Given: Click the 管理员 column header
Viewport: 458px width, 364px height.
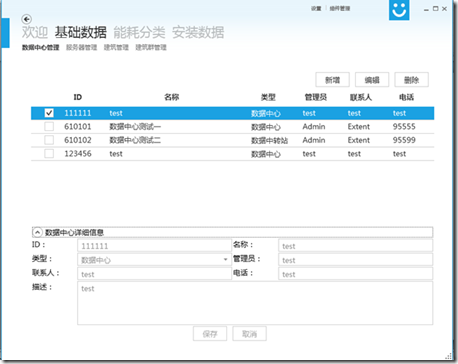Looking at the screenshot, I should pyautogui.click(x=316, y=97).
